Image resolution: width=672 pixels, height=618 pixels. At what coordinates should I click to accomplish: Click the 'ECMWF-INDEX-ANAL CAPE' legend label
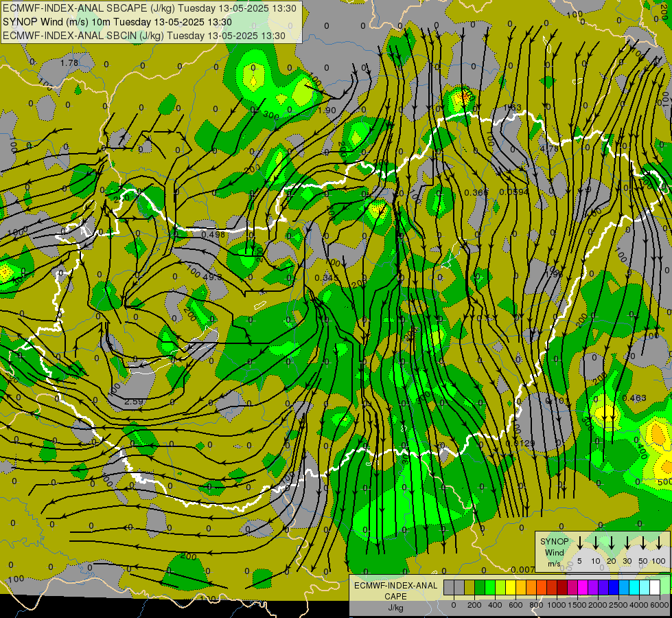point(395,591)
